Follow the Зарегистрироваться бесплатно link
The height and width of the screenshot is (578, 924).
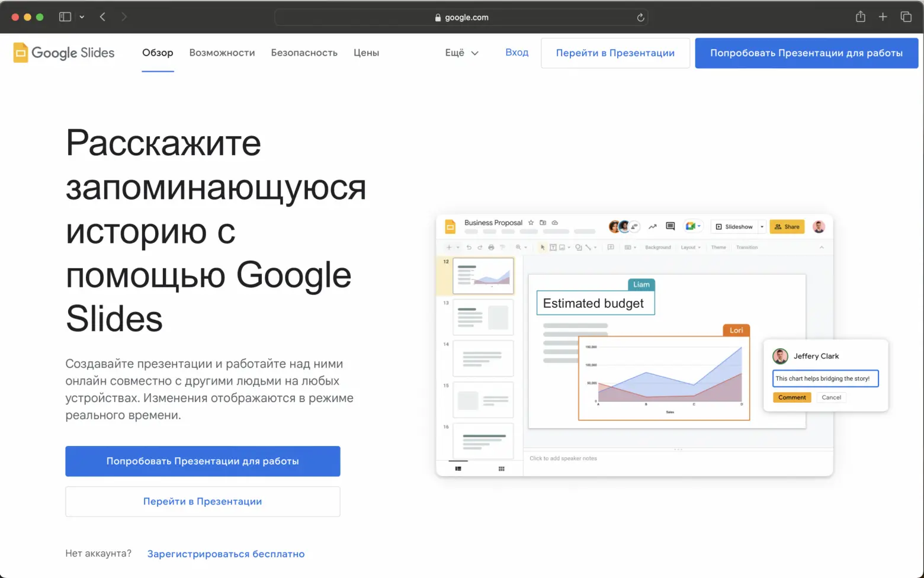pyautogui.click(x=226, y=554)
